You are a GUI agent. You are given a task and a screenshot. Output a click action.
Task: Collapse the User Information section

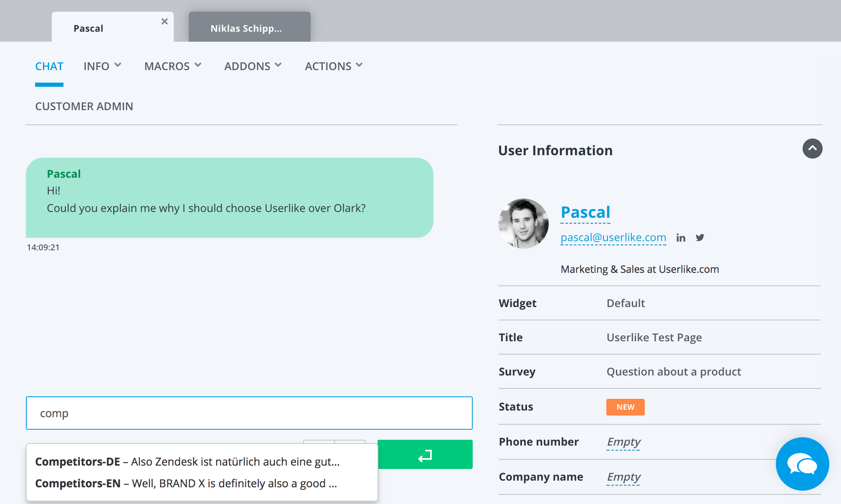pos(812,149)
